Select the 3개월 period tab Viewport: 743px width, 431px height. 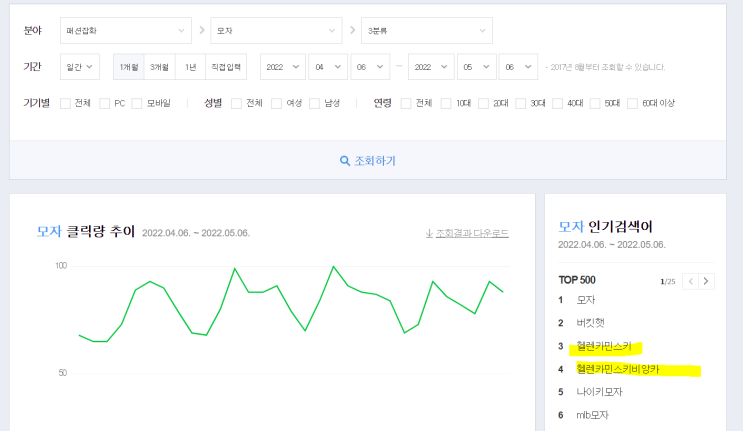pyautogui.click(x=159, y=67)
